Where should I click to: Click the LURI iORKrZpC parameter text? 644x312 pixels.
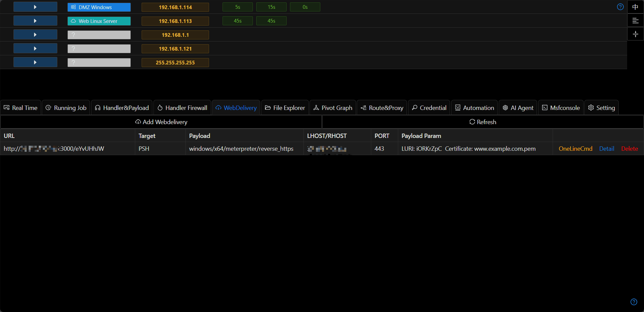tap(421, 149)
